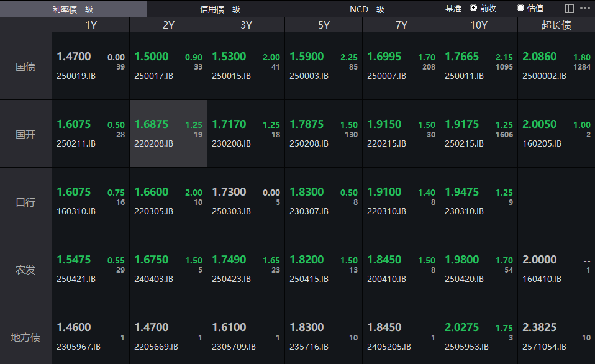
Task: Click the 5Y column header
Action: coord(323,25)
